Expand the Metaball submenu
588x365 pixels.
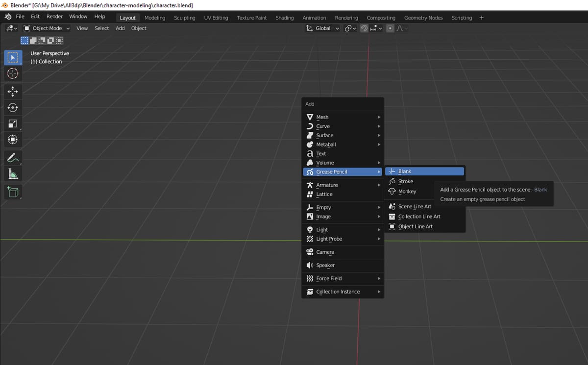tap(343, 145)
